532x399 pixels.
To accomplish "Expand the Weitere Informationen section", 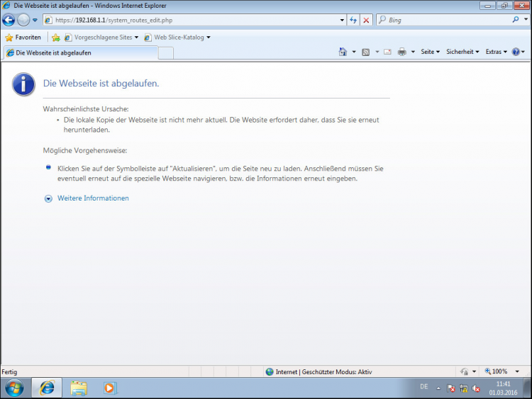I will point(92,198).
